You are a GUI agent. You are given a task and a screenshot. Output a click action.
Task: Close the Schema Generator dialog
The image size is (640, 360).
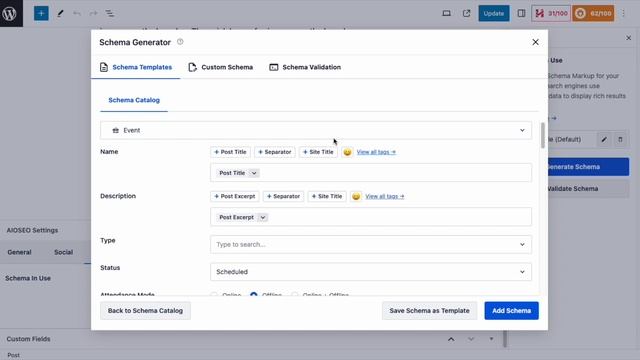(x=535, y=42)
